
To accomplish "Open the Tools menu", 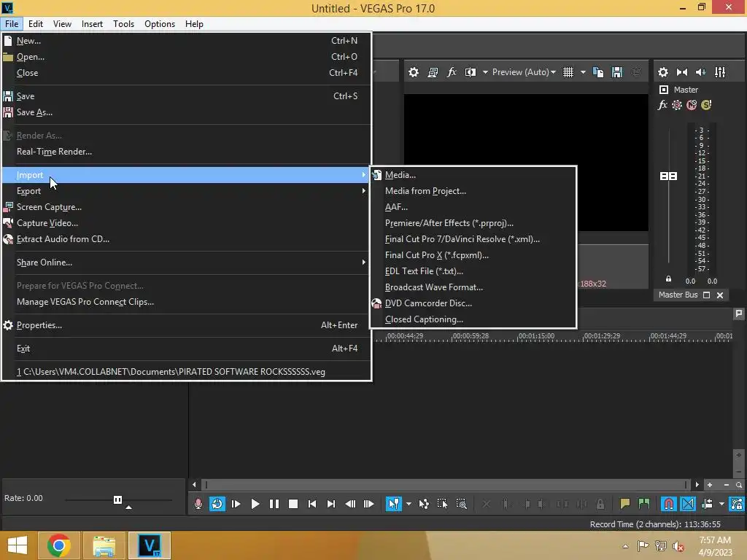I will pos(123,24).
